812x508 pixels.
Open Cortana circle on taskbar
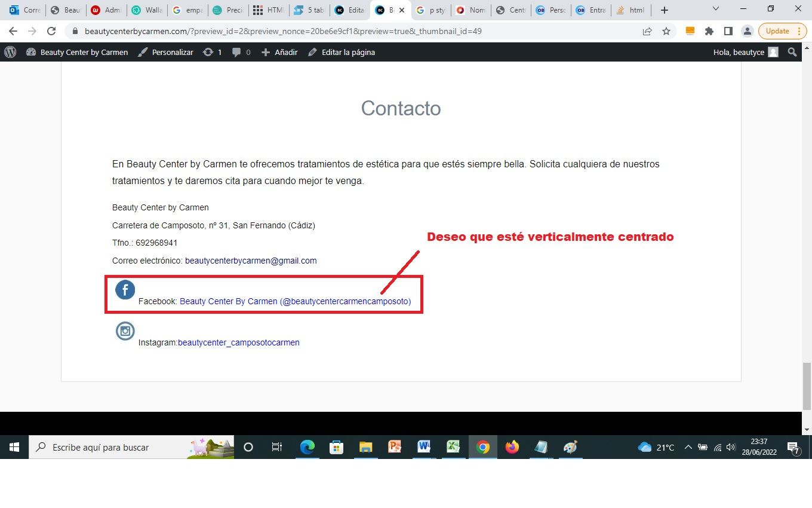248,447
